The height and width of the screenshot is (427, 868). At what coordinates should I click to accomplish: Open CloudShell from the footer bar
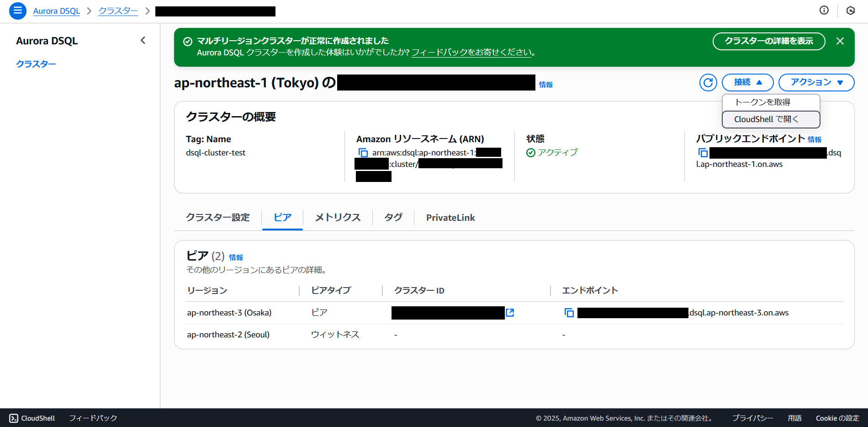click(32, 418)
